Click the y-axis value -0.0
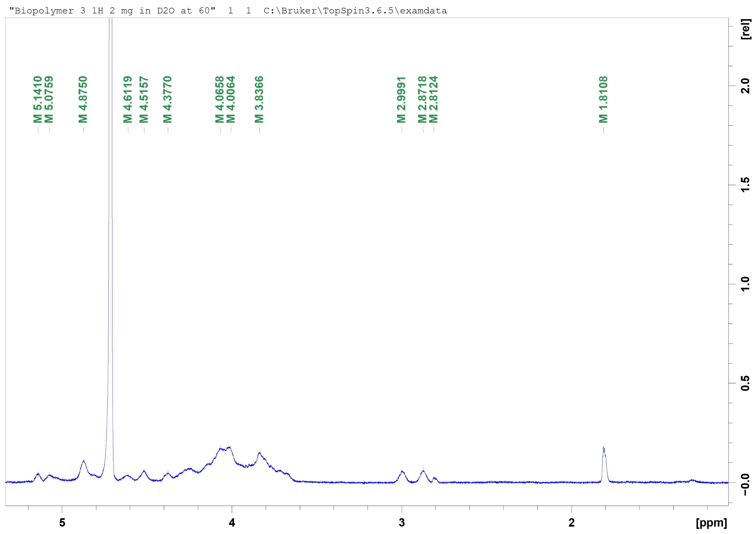This screenshot has width=756, height=534. [745, 485]
